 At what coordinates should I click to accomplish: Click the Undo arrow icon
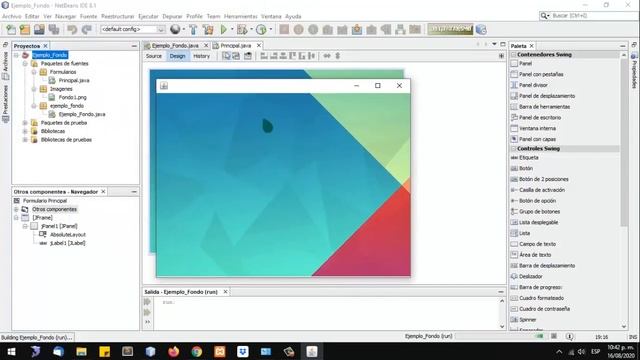coord(72,29)
